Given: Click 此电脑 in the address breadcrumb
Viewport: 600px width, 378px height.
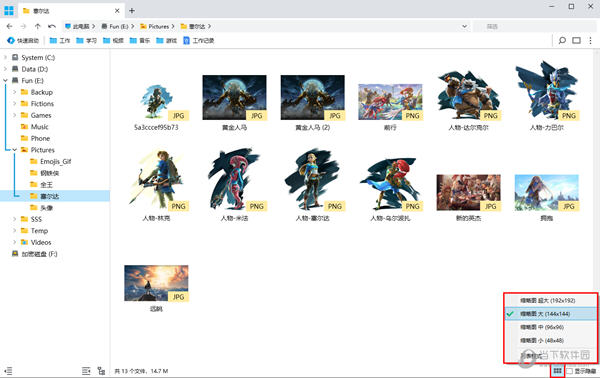Looking at the screenshot, I should click(x=77, y=26).
